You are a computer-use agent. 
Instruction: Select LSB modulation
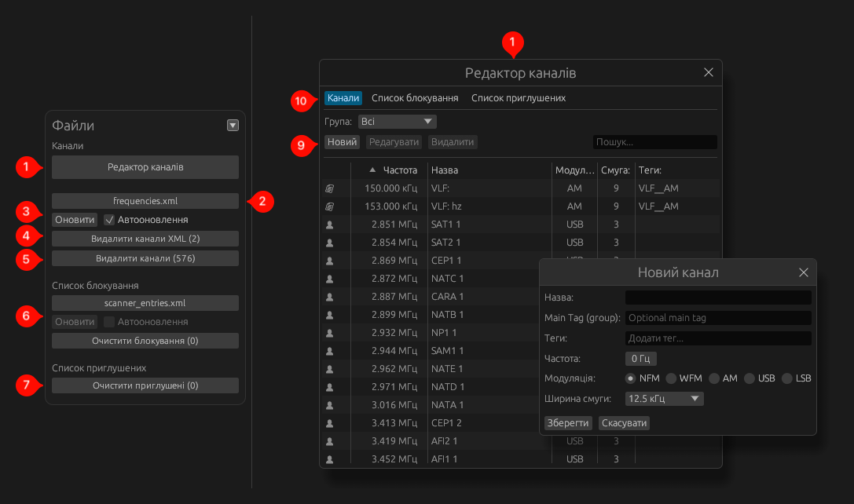point(787,378)
